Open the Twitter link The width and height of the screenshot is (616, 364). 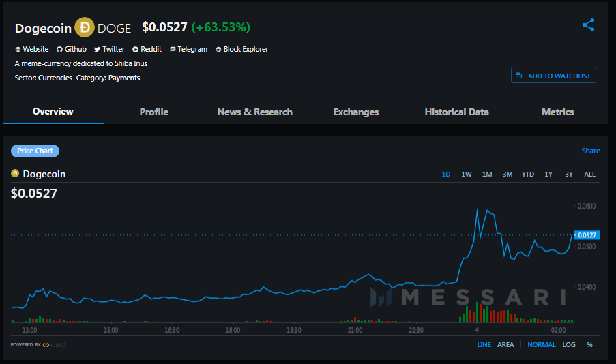click(109, 49)
